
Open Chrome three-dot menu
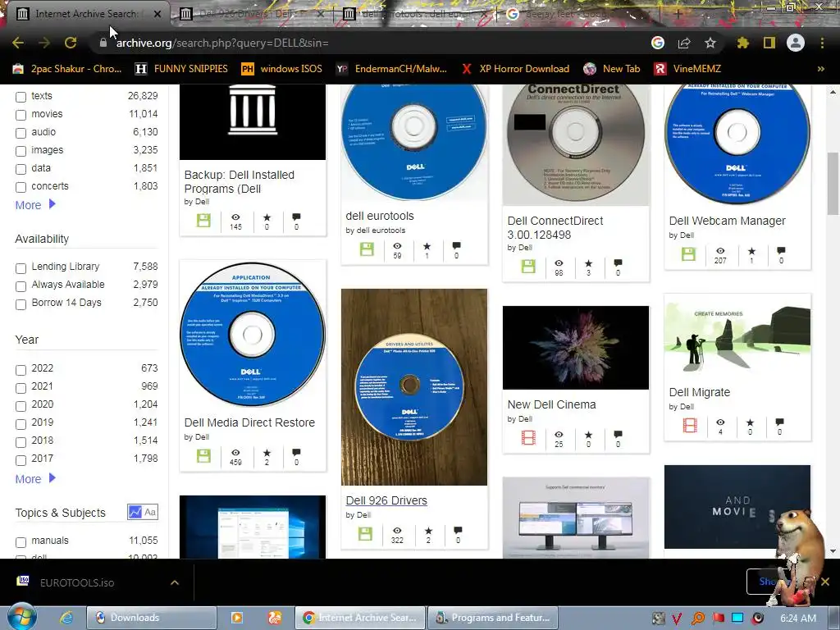click(822, 43)
